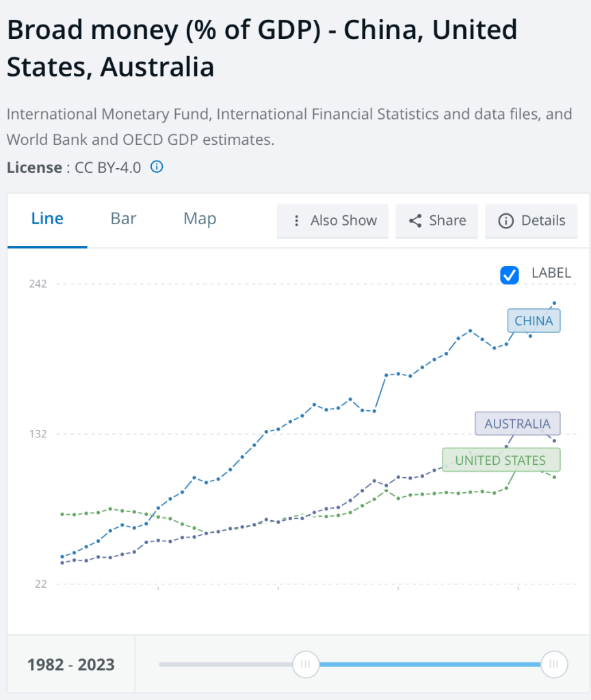The height and width of the screenshot is (700, 591).
Task: Uncheck the LABEL checkbox
Action: click(x=510, y=274)
